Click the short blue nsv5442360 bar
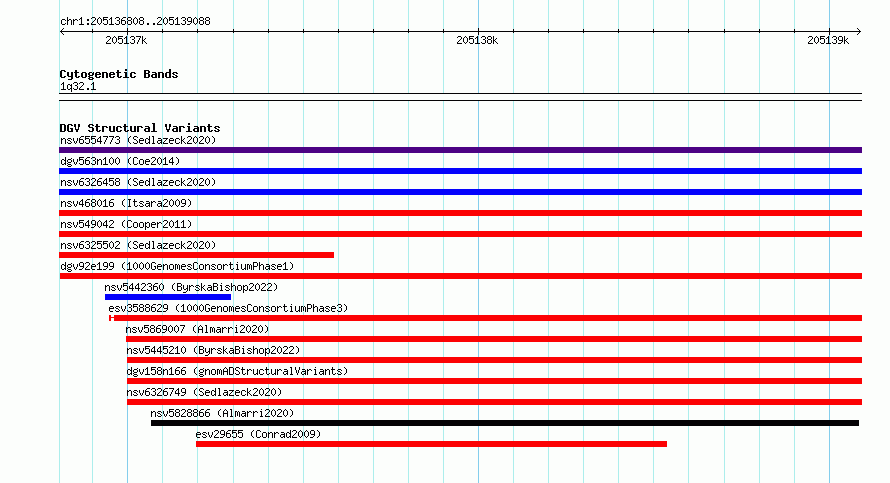 coord(168,297)
